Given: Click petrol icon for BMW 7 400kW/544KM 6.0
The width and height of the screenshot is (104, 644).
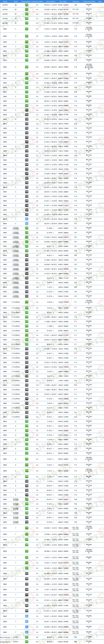Looking at the screenshot, I should coord(27,568).
